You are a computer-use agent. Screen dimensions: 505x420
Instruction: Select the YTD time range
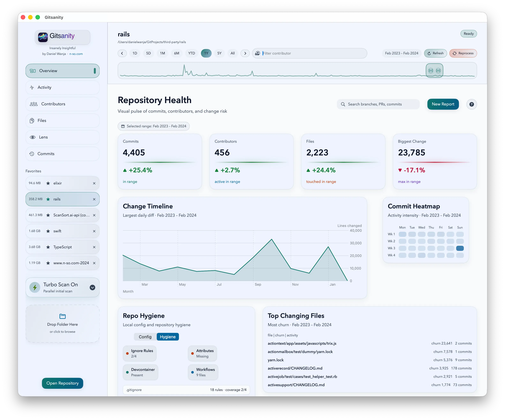(x=192, y=53)
